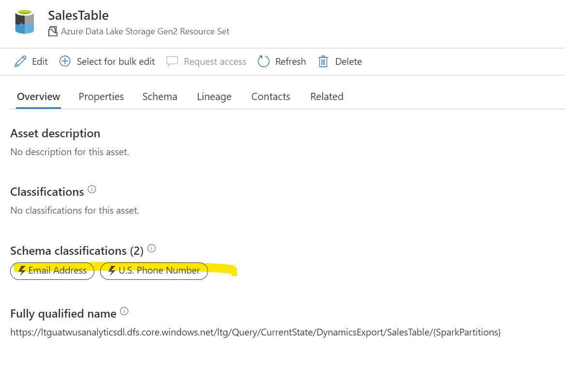Click the lightning icon on Email Address classification
This screenshot has width=565, height=392.
click(21, 271)
